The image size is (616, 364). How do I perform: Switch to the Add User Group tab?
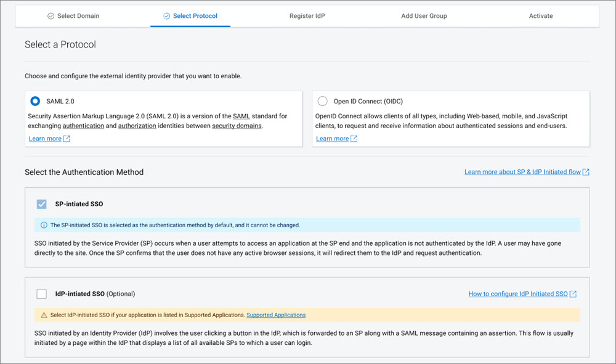424,15
